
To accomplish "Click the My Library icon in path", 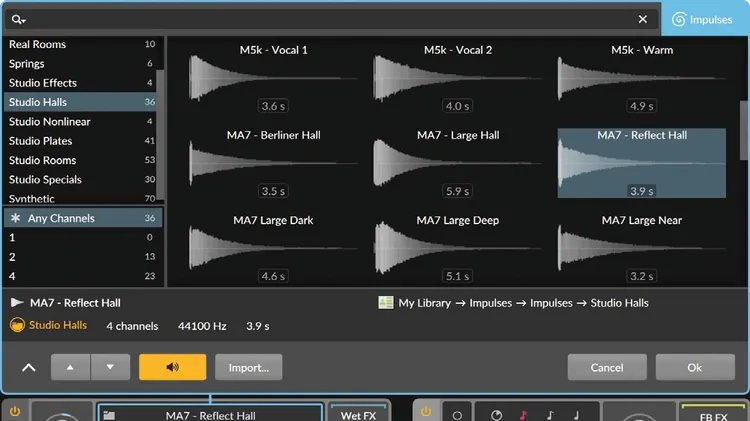I will 386,302.
